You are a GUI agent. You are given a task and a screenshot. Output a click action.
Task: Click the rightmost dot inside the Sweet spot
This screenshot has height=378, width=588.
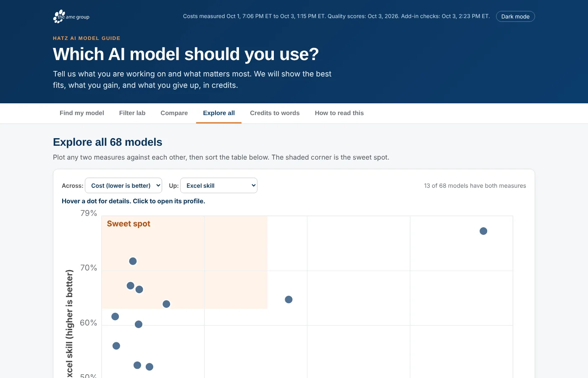[166, 304]
